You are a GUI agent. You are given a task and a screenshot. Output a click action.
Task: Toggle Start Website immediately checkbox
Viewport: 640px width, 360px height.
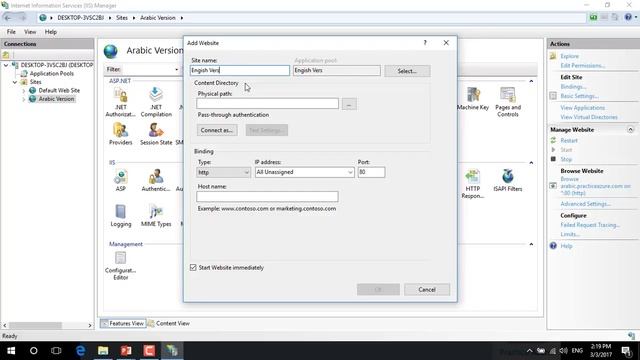click(x=193, y=267)
